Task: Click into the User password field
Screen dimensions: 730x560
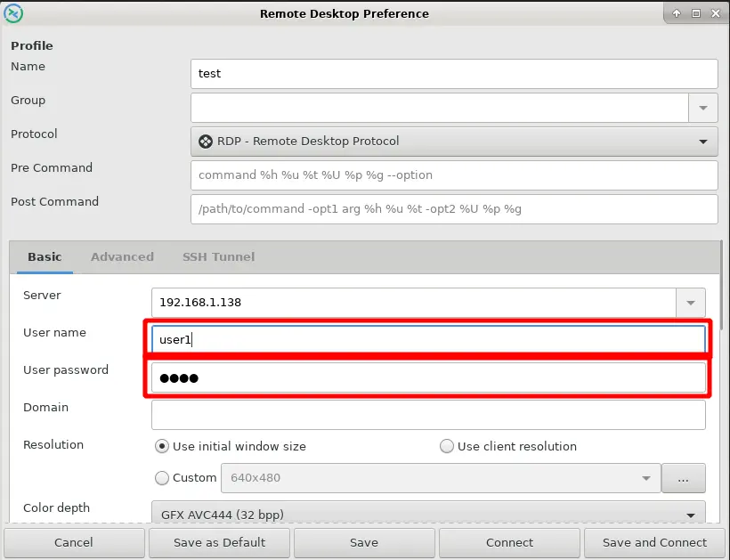Action: (428, 377)
